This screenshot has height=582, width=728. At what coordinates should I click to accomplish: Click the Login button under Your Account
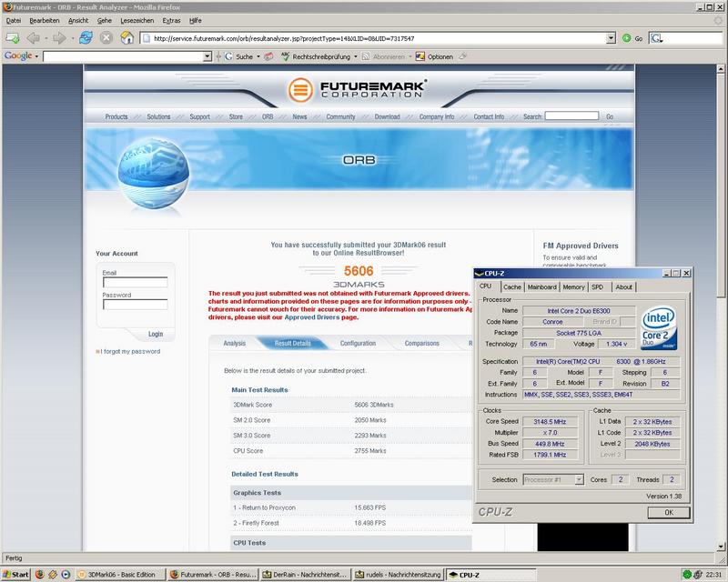156,334
